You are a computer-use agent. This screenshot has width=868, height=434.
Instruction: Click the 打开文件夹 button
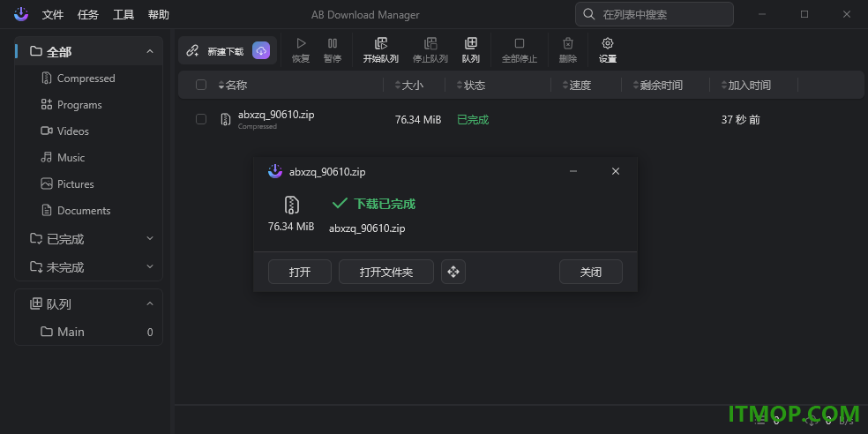coord(386,272)
